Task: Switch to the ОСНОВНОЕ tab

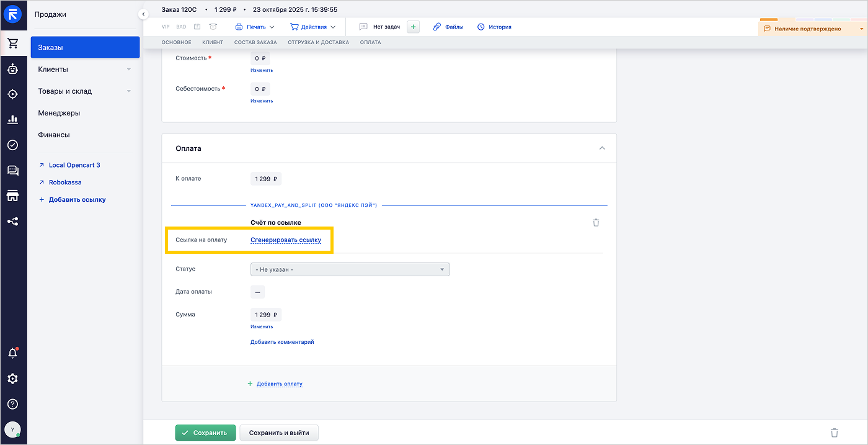Action: pos(176,42)
